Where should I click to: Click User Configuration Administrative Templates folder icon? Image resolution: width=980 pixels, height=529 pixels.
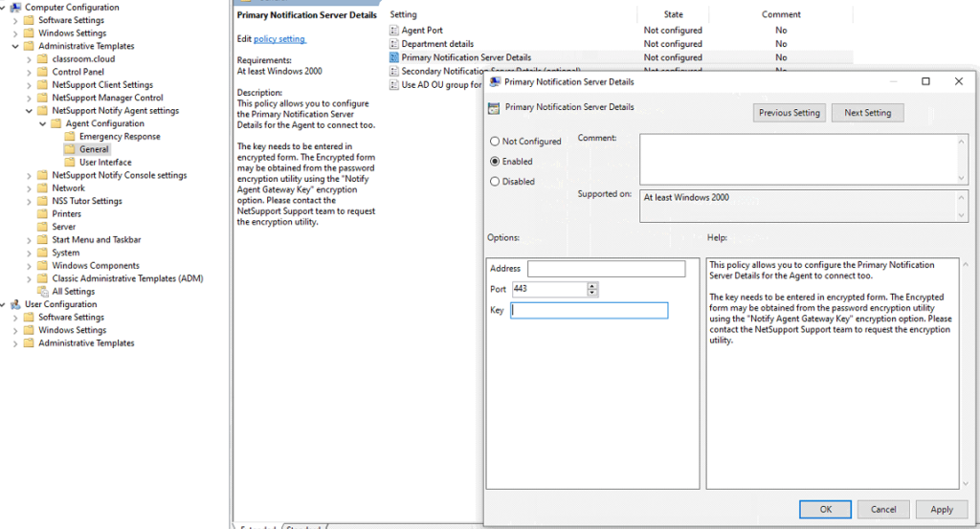click(29, 343)
